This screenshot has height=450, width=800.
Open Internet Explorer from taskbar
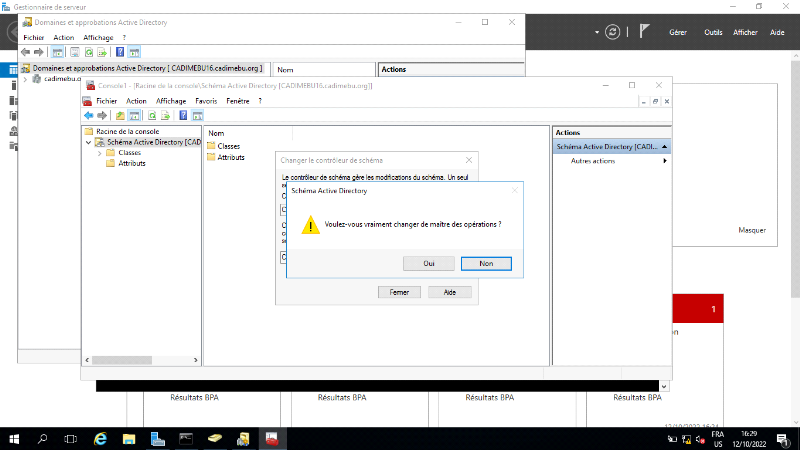click(100, 439)
